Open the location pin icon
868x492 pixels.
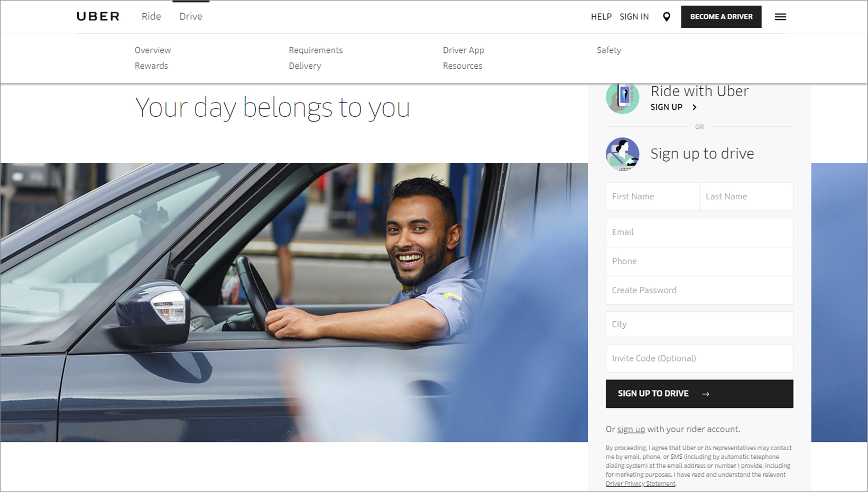click(x=667, y=17)
